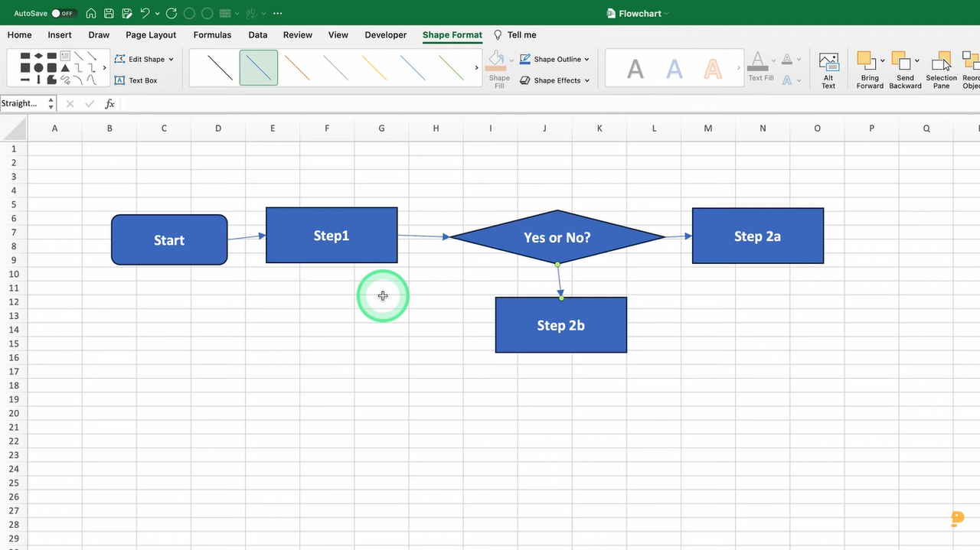Click the Save icon in the title bar

109,14
